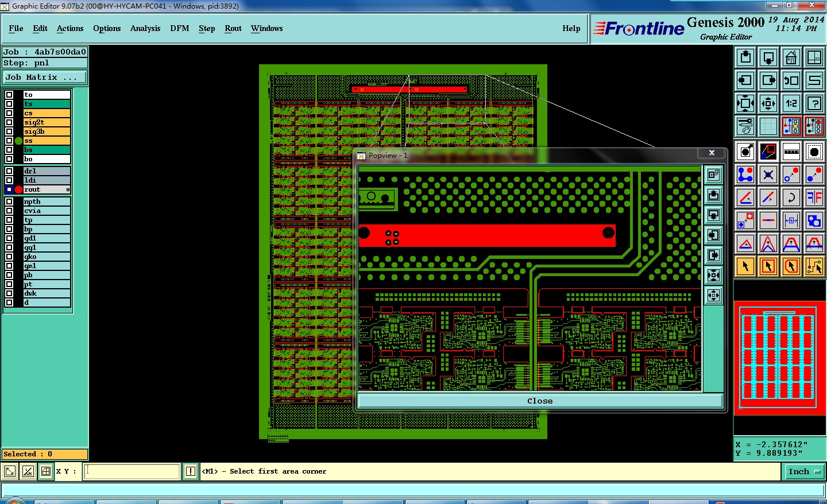827x504 pixels.
Task: Click the black circle with arrow feature icon
Action: click(745, 152)
